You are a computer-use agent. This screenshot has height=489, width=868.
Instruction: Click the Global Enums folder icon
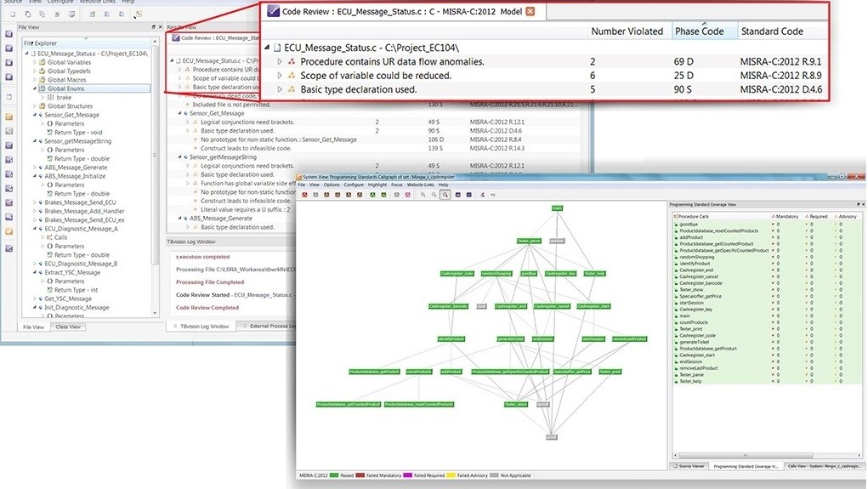(43, 88)
